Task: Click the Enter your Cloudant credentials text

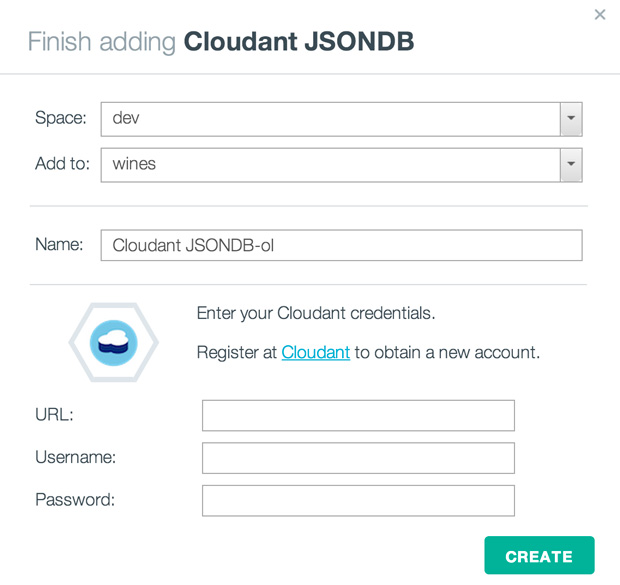Action: (316, 313)
